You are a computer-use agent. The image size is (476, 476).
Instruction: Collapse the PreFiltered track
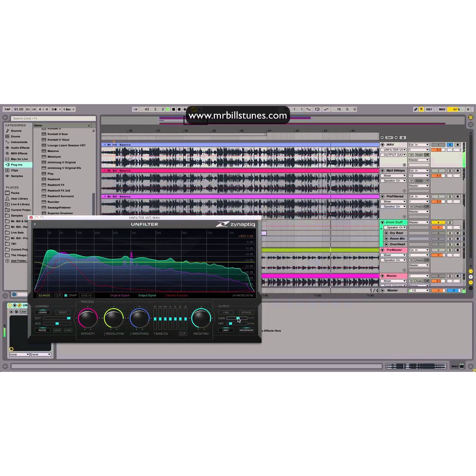pos(383,197)
